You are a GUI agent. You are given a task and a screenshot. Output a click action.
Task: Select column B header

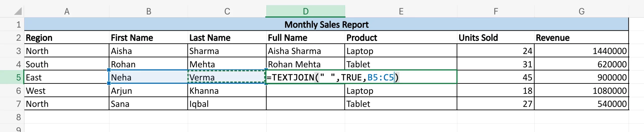[x=149, y=11]
